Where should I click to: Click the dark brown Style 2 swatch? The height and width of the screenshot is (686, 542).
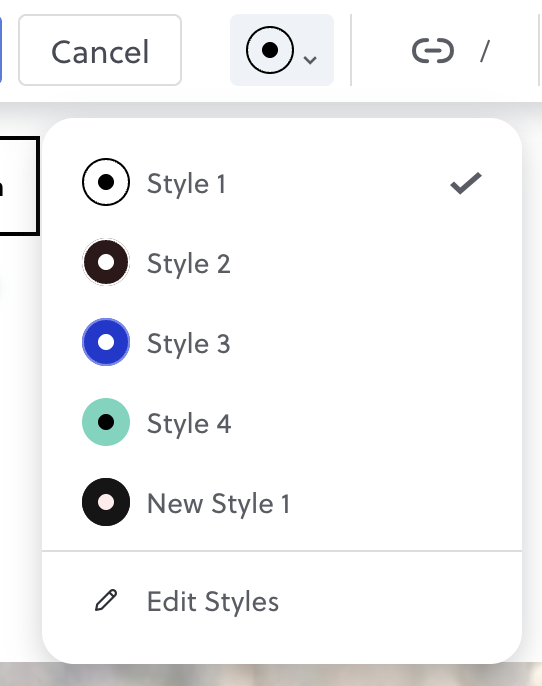click(106, 262)
